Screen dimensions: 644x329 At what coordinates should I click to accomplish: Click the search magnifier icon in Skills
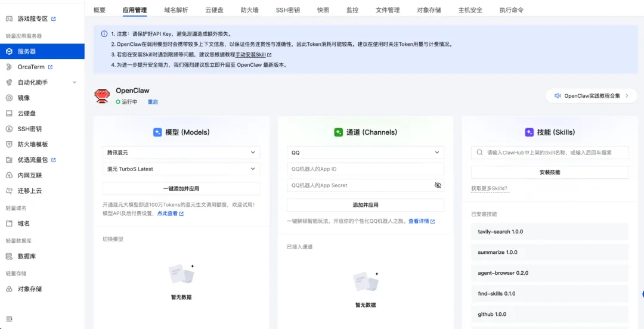click(x=479, y=153)
